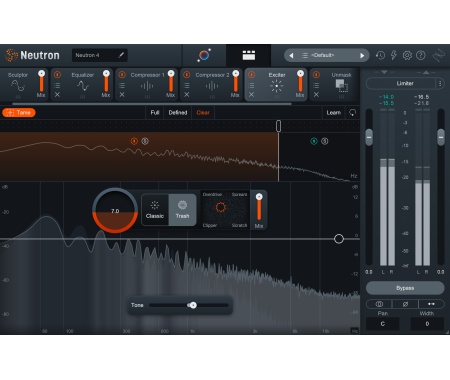Open the Limiter options menu dots
The image size is (450, 380).
440,84
